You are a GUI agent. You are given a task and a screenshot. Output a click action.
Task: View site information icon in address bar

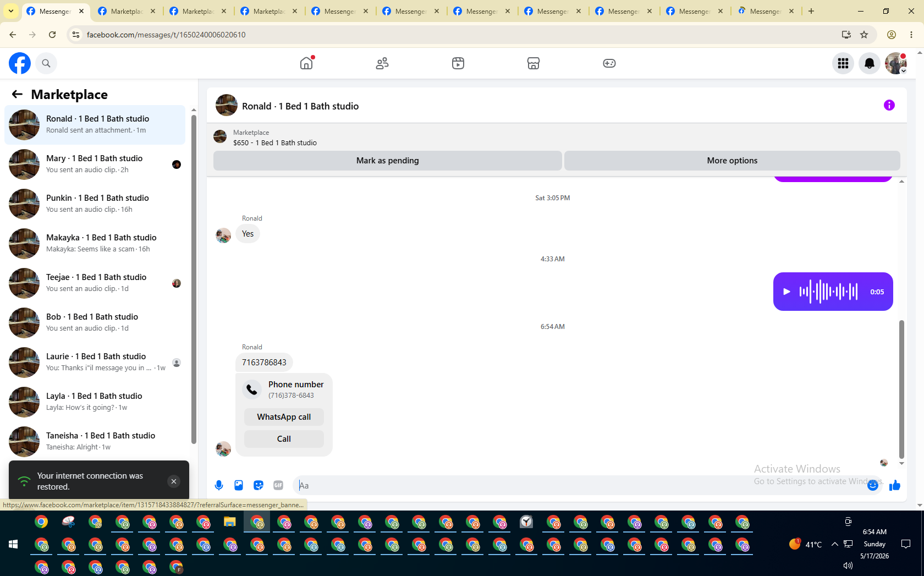pyautogui.click(x=76, y=35)
